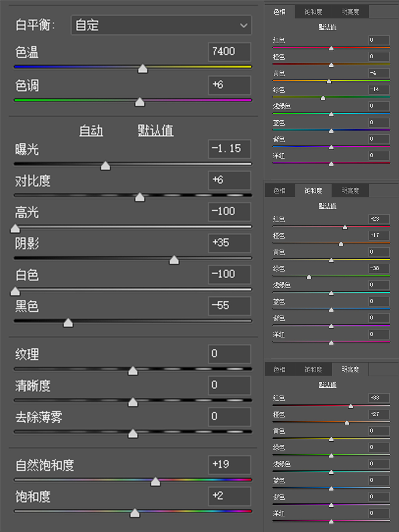Click the 色调 value field showing +6
Image resolution: width=399 pixels, height=532 pixels.
229,85
